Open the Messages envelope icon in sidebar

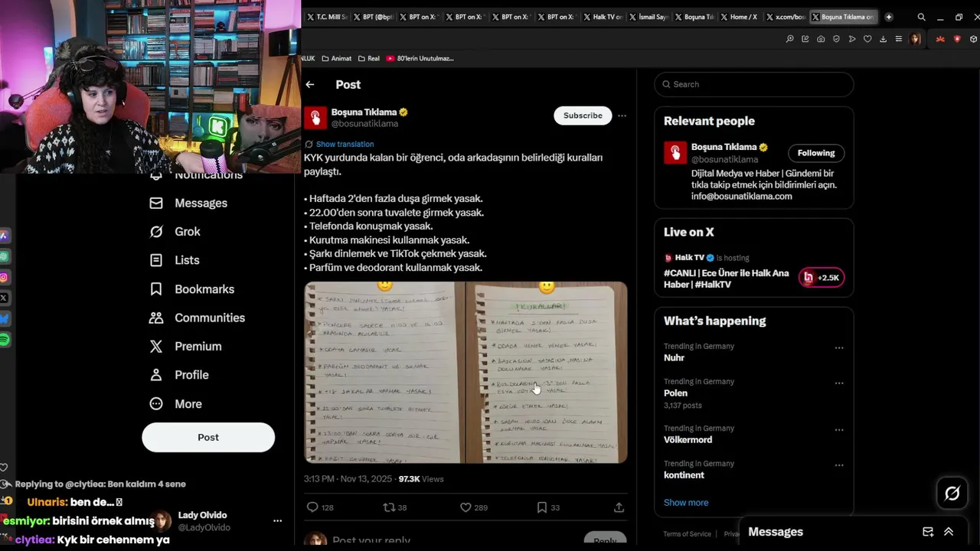(x=156, y=203)
